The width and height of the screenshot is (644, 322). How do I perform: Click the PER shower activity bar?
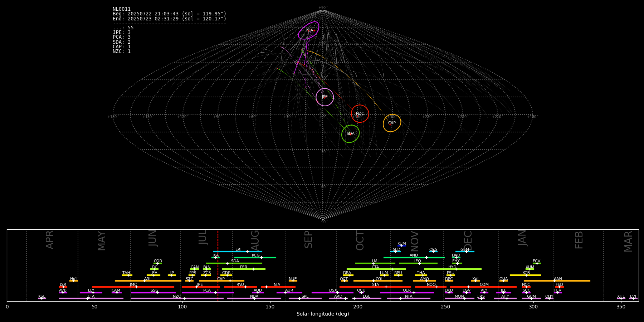(244, 269)
